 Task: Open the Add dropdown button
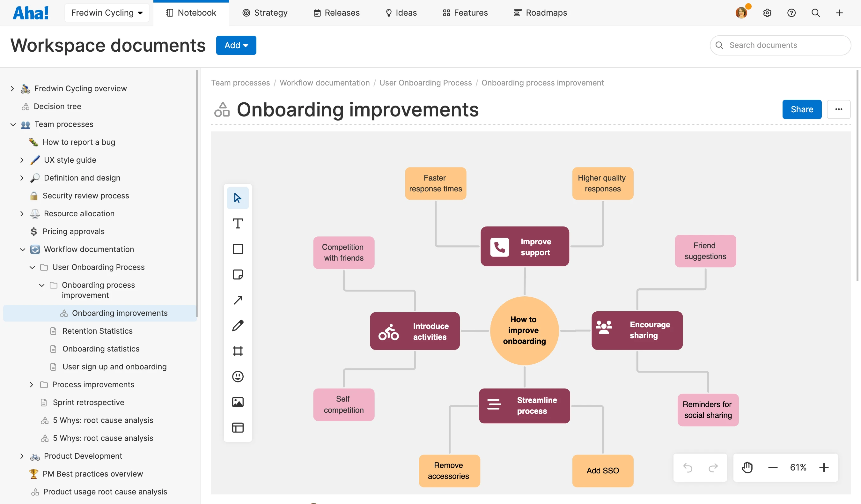pos(236,45)
